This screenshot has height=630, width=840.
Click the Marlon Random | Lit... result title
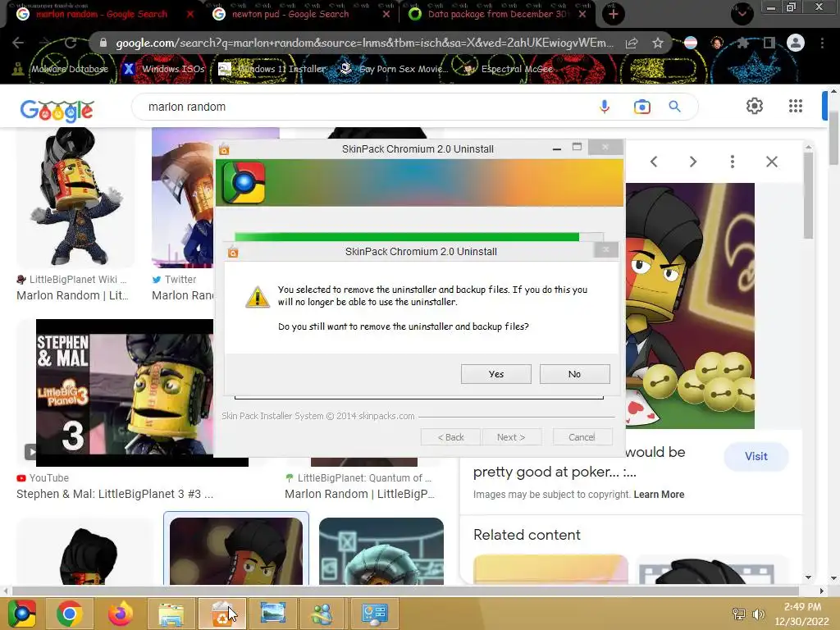(x=72, y=295)
